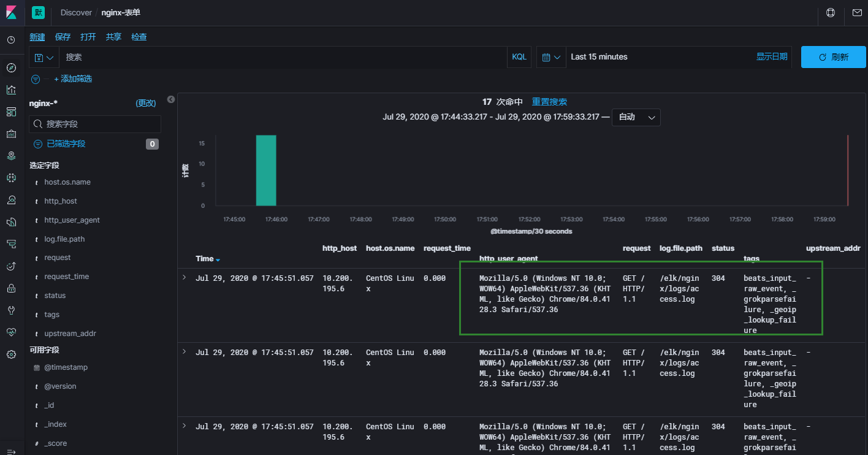Select status field in list
Viewport: 868px width, 455px height.
coord(55,296)
